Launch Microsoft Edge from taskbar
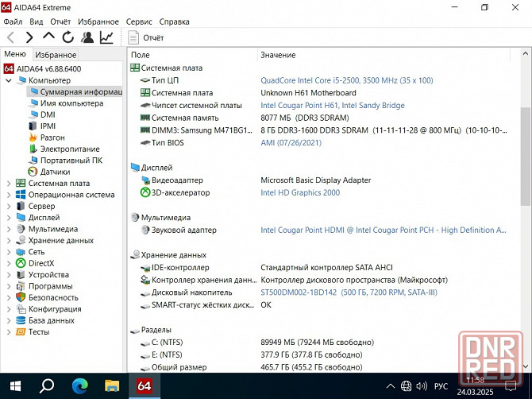The width and height of the screenshot is (532, 399). point(80,386)
